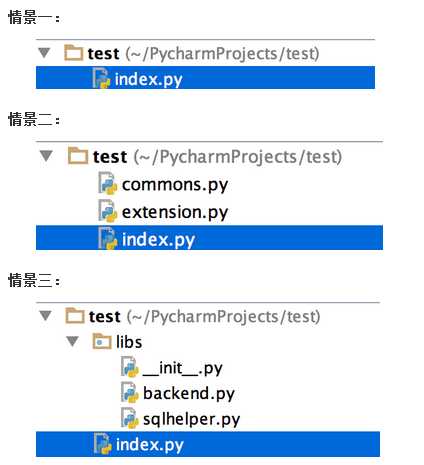This screenshot has width=424, height=465.
Task: Select backend.py under libs
Action: (189, 393)
